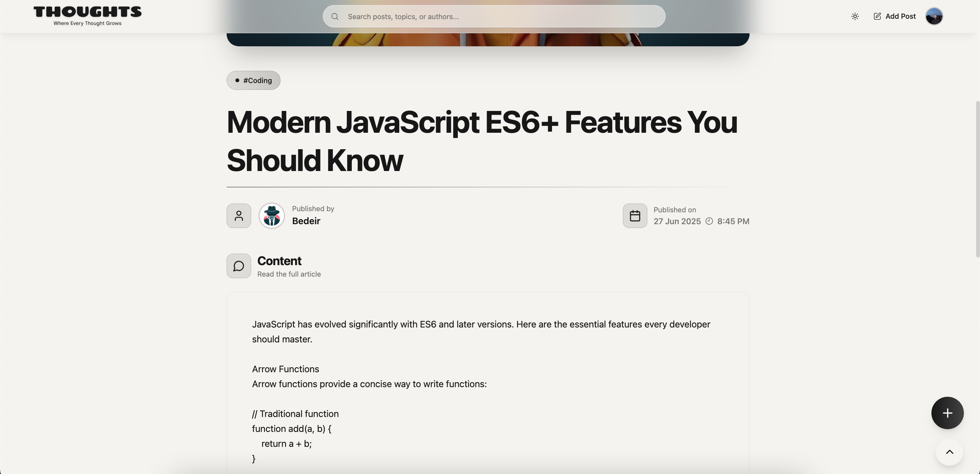Open Bedeir's author avatar
The width and height of the screenshot is (980, 474).
(x=271, y=216)
